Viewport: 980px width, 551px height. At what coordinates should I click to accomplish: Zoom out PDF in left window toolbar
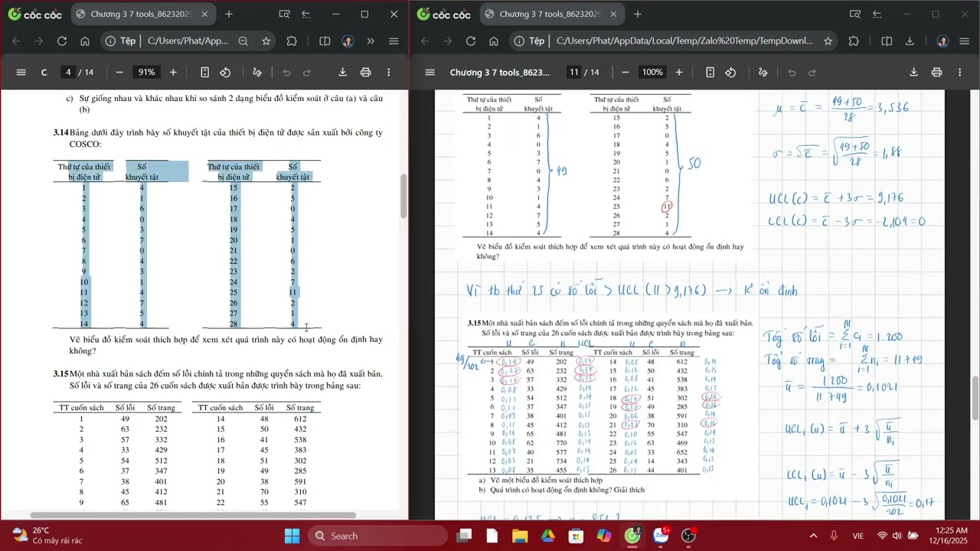coord(119,72)
